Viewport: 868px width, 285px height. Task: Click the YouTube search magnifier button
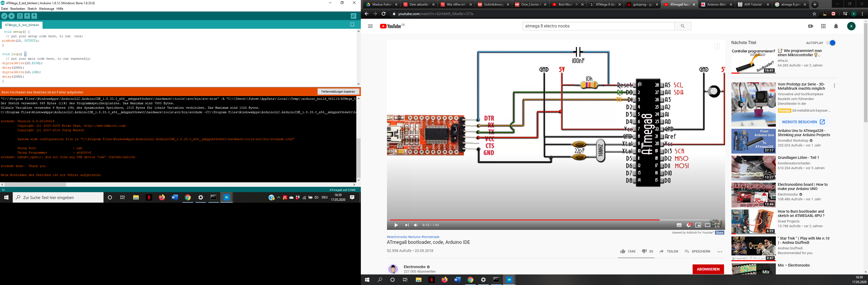click(x=683, y=26)
